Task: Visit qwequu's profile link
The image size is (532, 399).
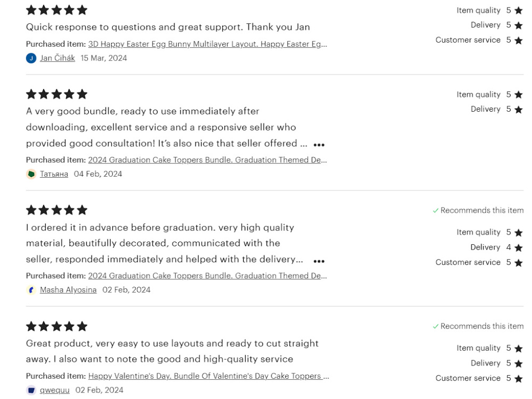Action: 55,390
